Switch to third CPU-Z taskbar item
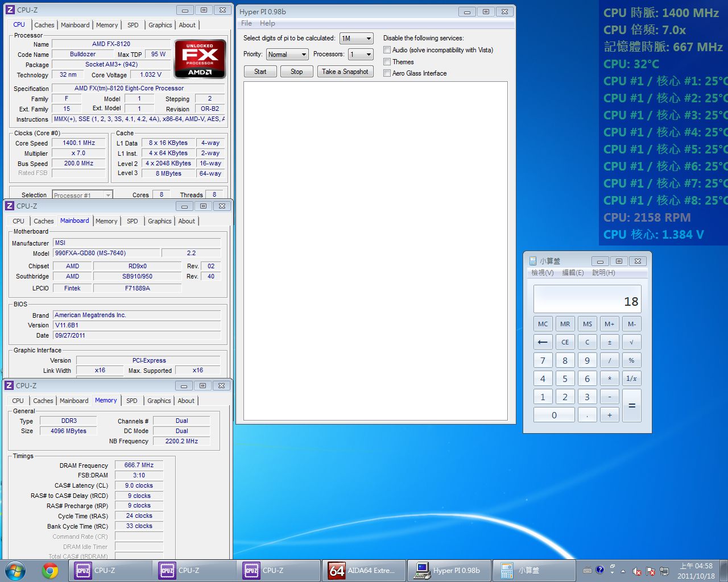The image size is (728, 582). (278, 571)
